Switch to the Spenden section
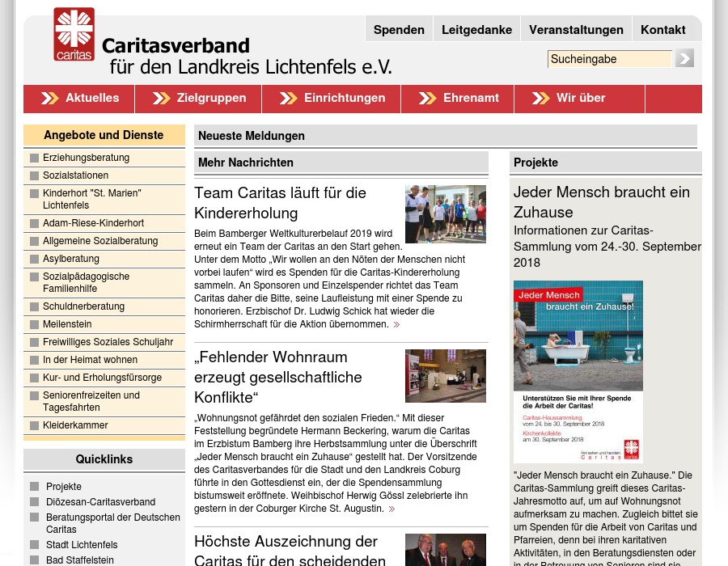Screen dimensions: 728x566 point(399,29)
